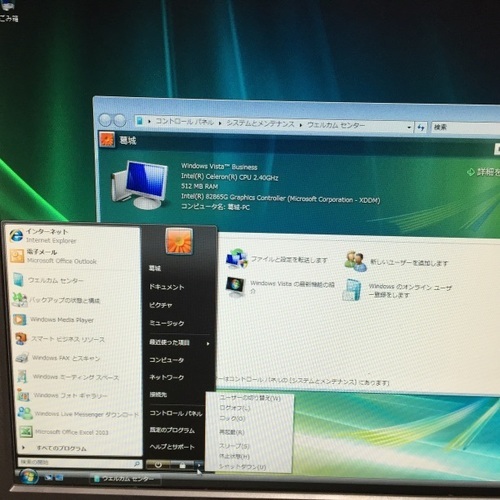Viewport: 500px width, 500px height.
Task: Click the Start menu search field
Action: coord(79,463)
